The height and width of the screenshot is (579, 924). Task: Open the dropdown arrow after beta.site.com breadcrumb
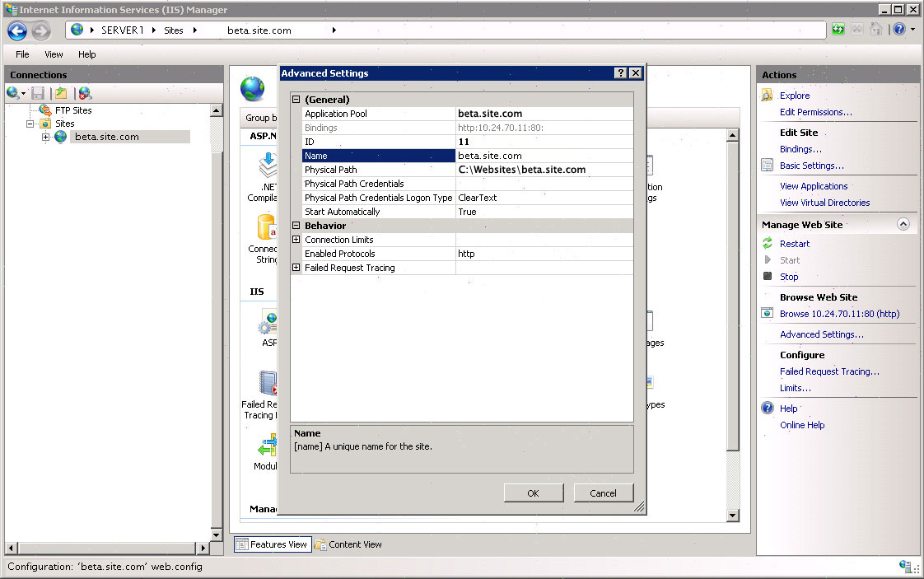click(334, 30)
